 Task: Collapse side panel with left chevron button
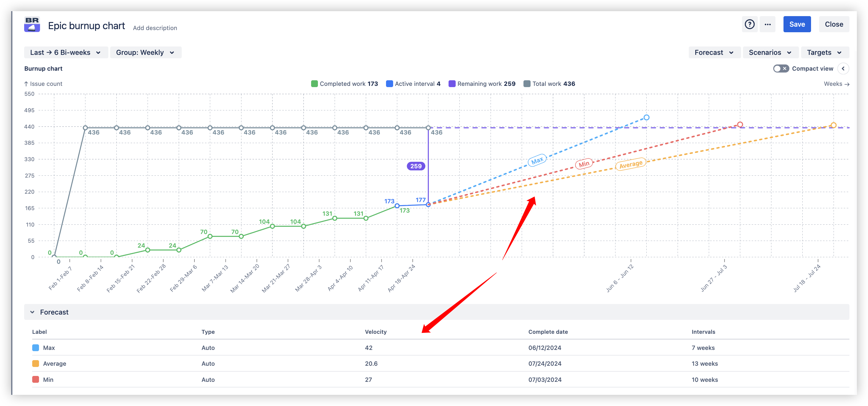coord(843,68)
